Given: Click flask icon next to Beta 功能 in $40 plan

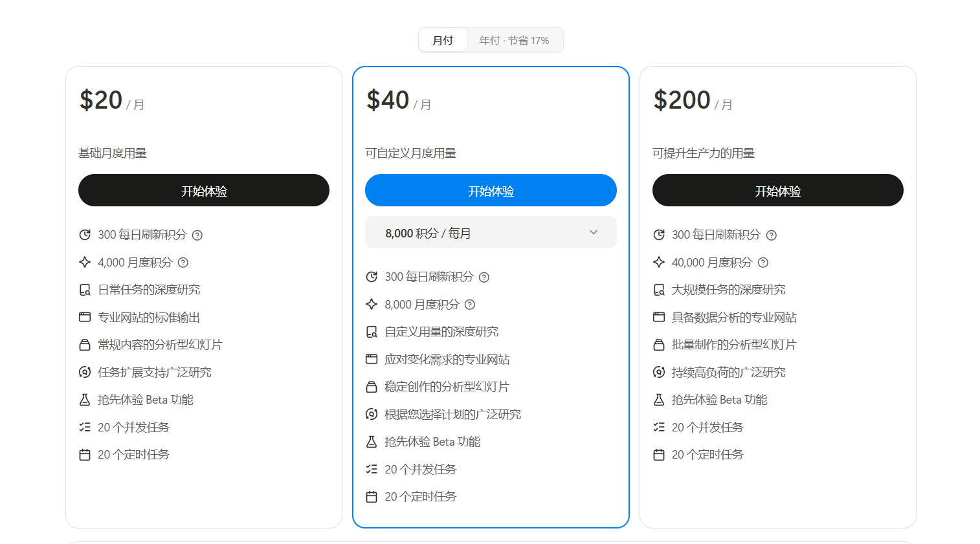Looking at the screenshot, I should pyautogui.click(x=372, y=442).
